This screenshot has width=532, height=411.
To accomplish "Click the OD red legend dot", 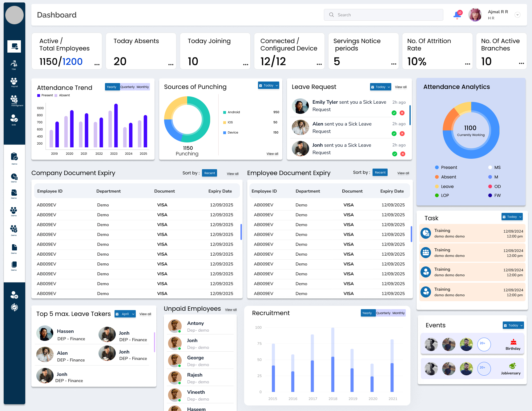I will [x=490, y=187].
